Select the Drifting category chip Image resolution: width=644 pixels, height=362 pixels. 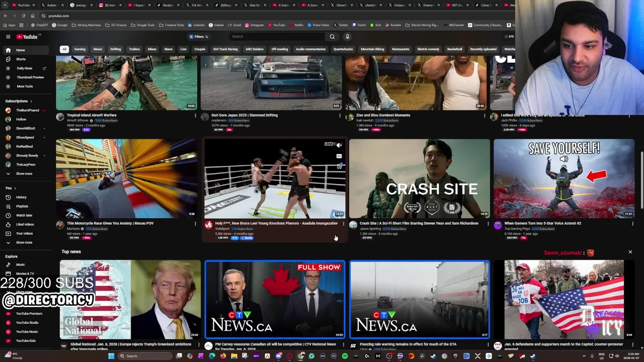point(116,49)
